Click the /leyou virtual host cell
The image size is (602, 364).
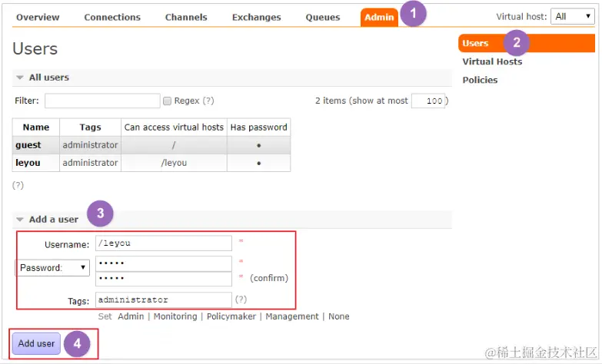174,163
